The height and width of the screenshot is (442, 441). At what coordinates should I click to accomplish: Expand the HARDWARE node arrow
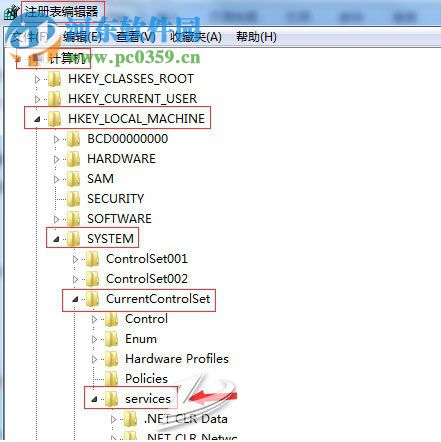56,159
